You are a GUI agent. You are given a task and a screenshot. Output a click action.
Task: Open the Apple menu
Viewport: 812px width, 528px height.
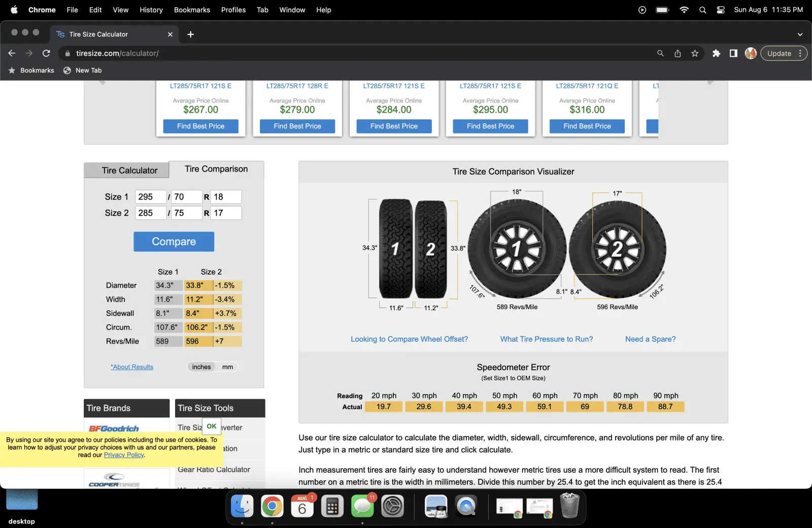pos(14,10)
